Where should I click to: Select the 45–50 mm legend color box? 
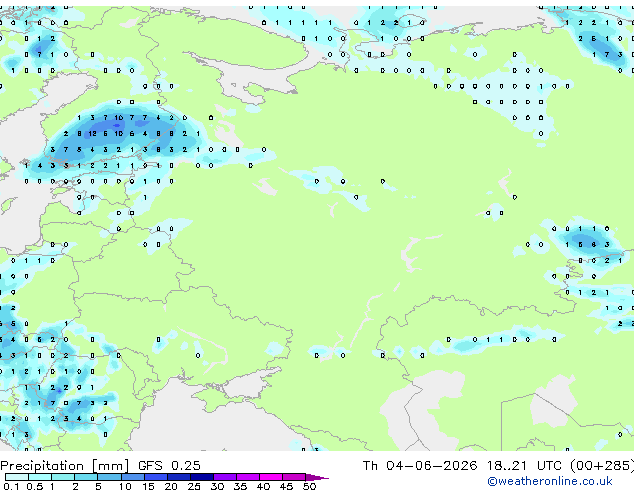(294, 477)
